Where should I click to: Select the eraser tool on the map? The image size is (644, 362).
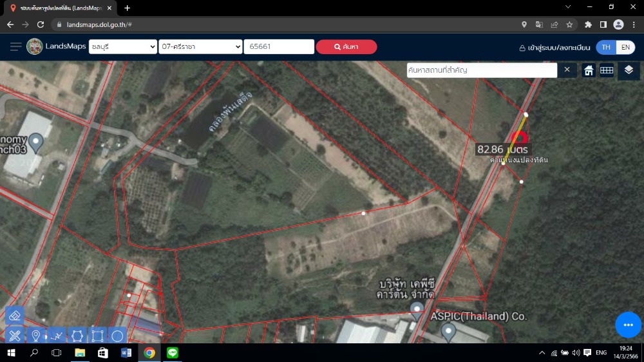tap(15, 316)
